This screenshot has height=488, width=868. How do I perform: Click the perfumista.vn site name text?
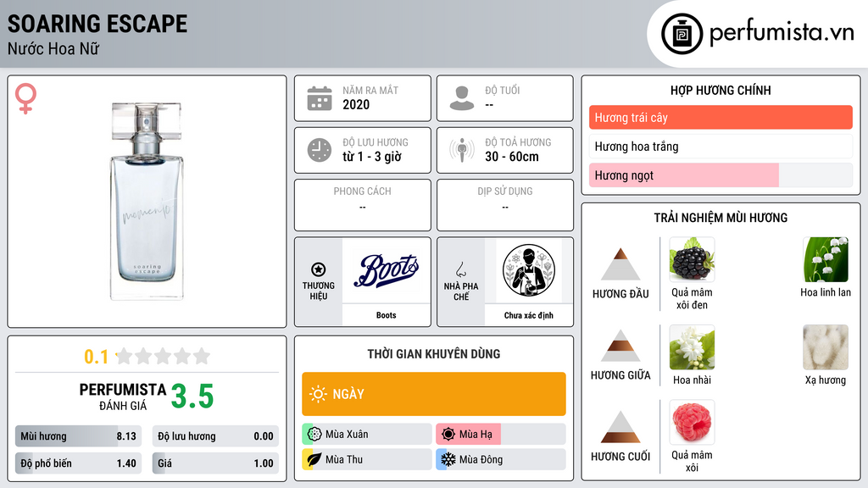[x=782, y=33]
